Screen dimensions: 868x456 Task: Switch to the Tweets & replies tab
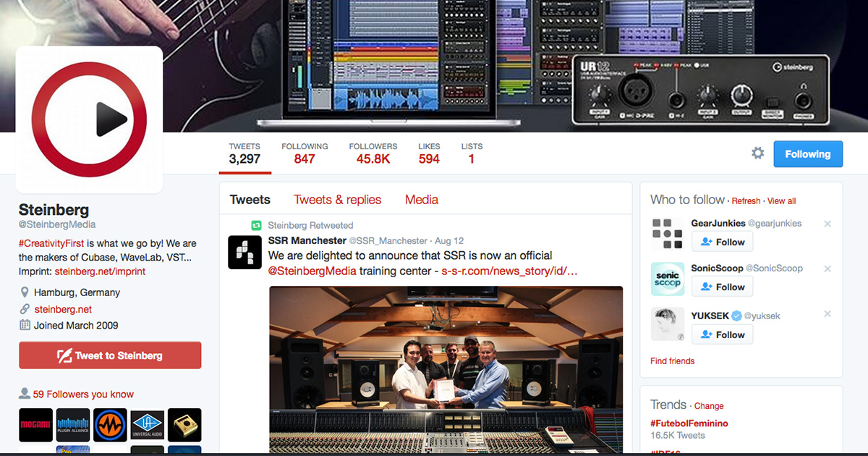[337, 200]
